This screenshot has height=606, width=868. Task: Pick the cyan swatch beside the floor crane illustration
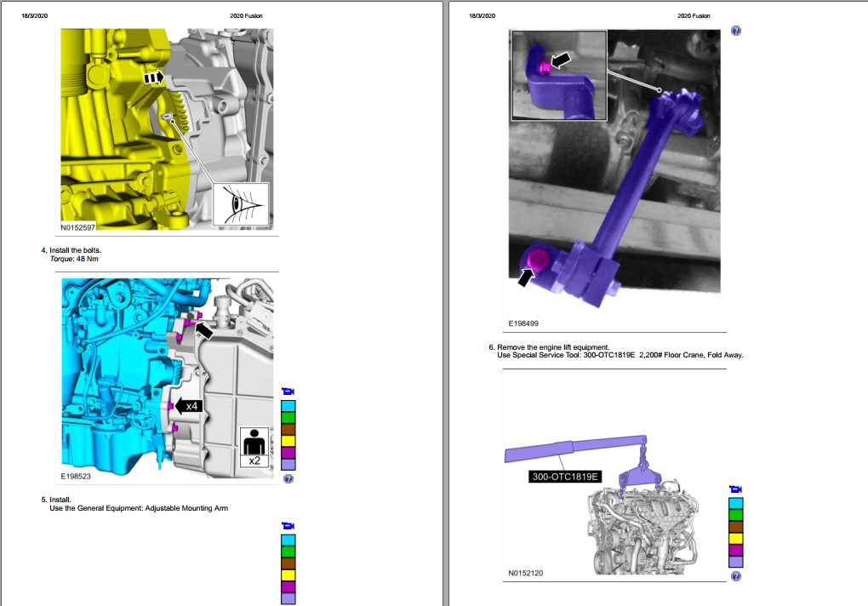(736, 504)
